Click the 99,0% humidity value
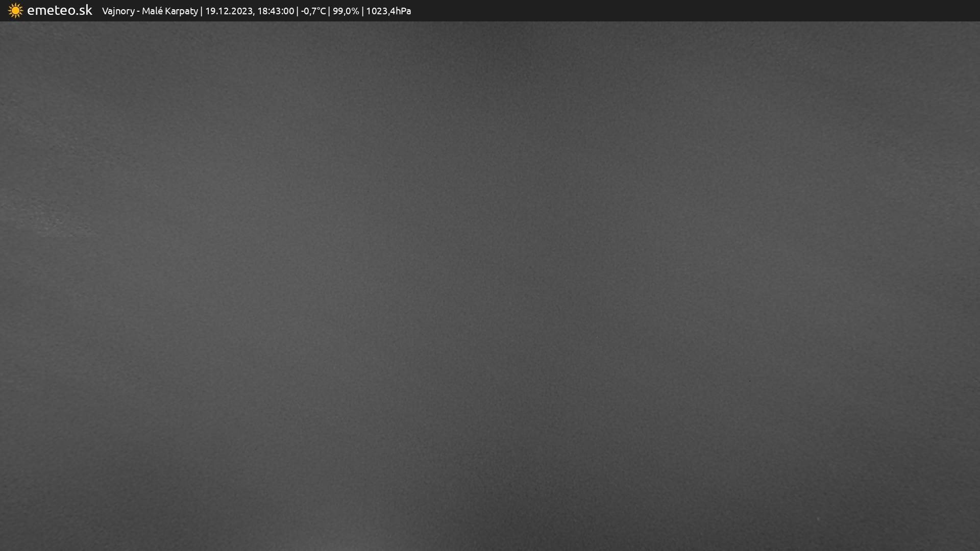Image resolution: width=980 pixels, height=551 pixels. point(346,11)
